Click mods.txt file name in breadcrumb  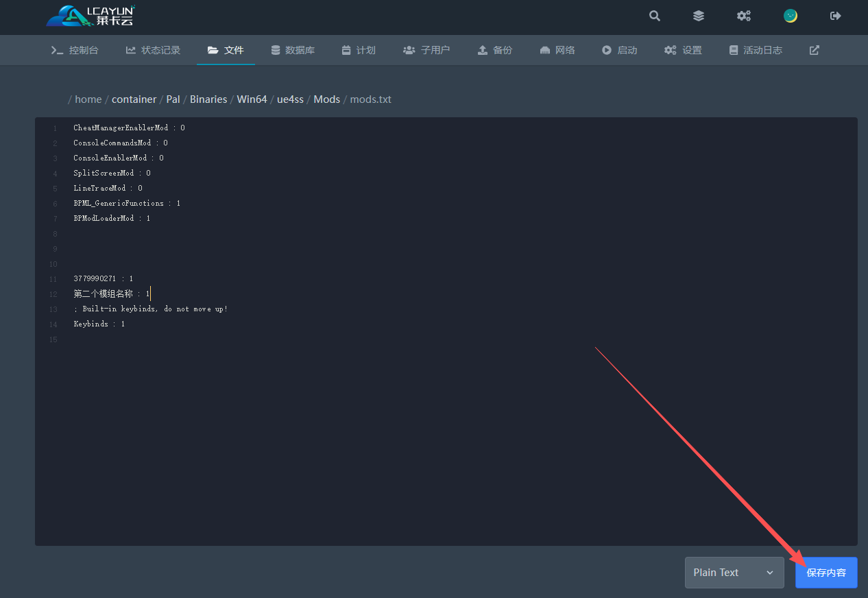[371, 99]
